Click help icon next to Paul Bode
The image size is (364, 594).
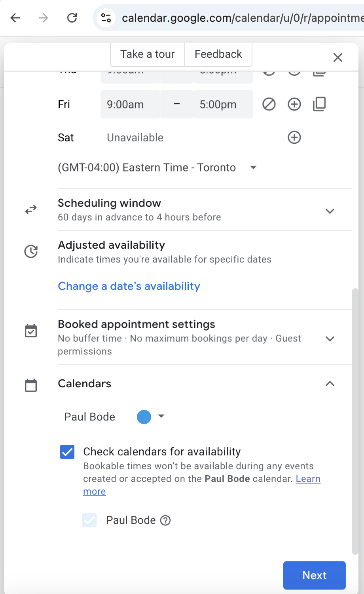165,520
